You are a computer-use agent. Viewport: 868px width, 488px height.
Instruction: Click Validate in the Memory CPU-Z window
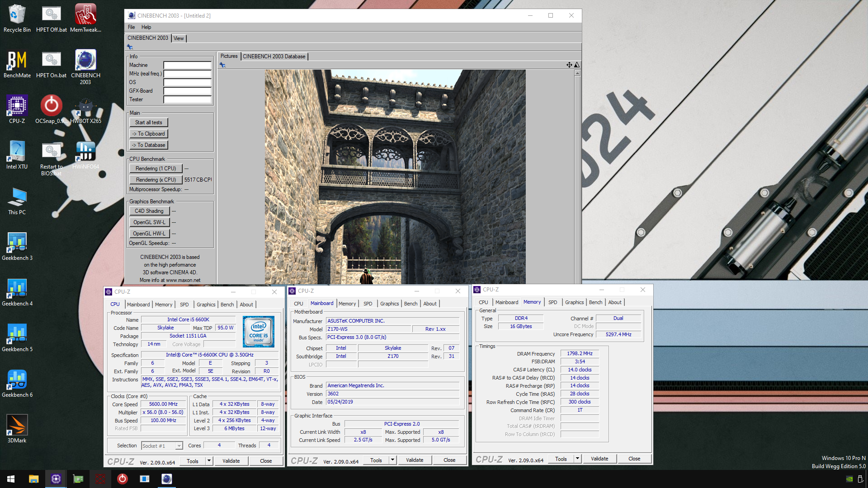click(599, 459)
